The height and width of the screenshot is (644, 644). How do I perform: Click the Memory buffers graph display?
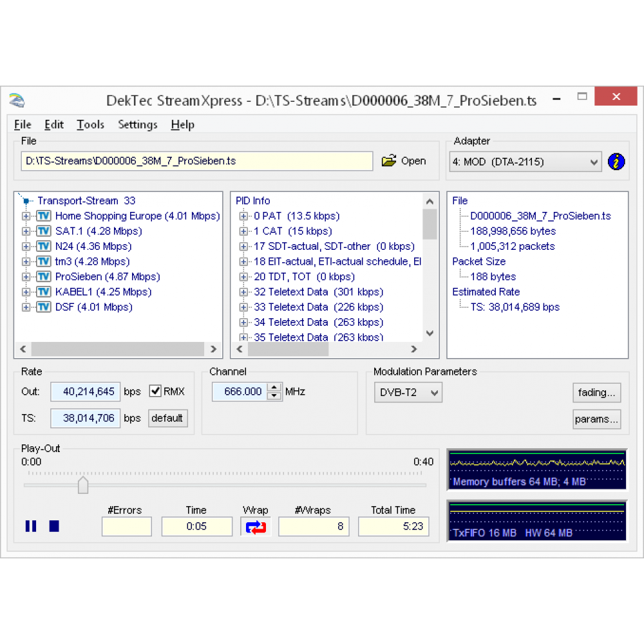click(537, 469)
